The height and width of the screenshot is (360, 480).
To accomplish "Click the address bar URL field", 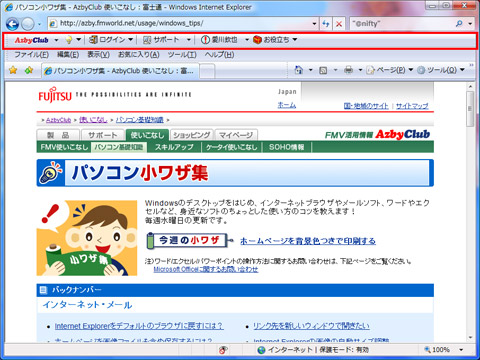I will click(x=180, y=23).
